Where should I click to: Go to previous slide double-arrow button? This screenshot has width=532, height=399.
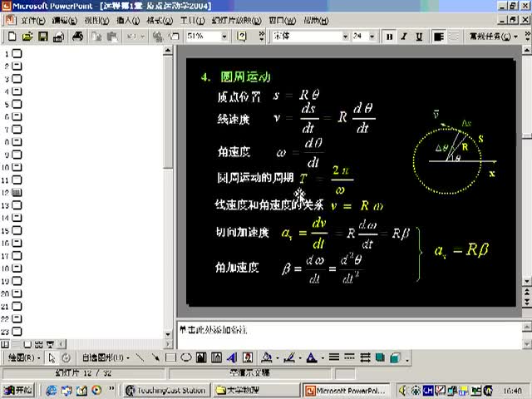[x=527, y=292]
